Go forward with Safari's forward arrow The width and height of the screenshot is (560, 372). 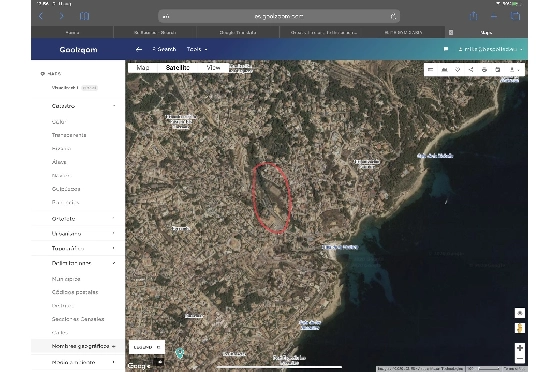pos(62,16)
